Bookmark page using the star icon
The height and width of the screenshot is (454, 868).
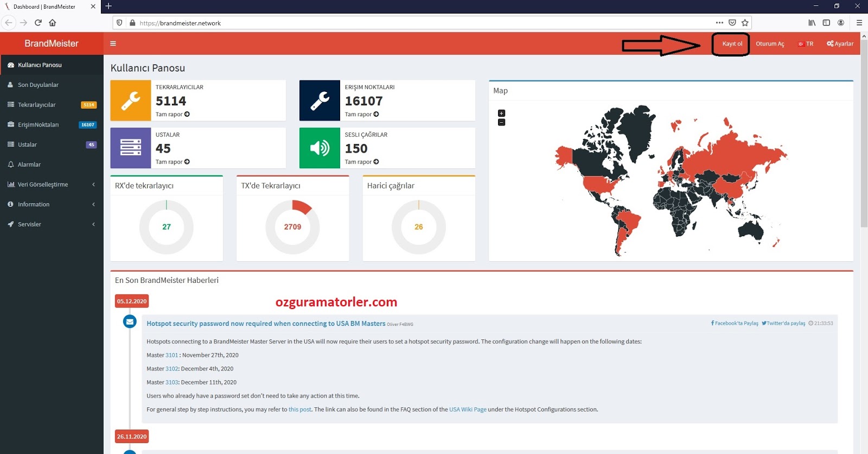click(745, 23)
